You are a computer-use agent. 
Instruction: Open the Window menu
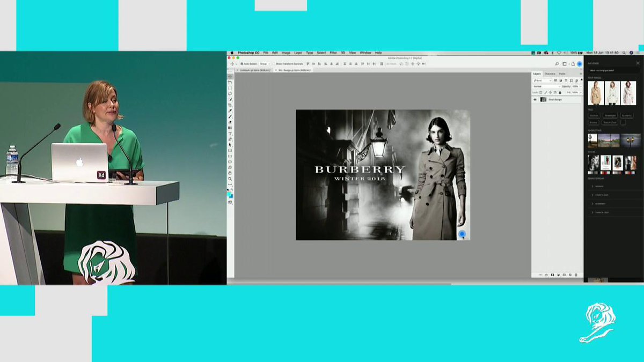(x=365, y=53)
